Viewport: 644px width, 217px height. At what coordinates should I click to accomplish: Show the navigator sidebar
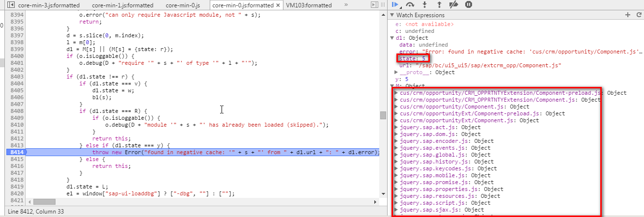coord(11,5)
